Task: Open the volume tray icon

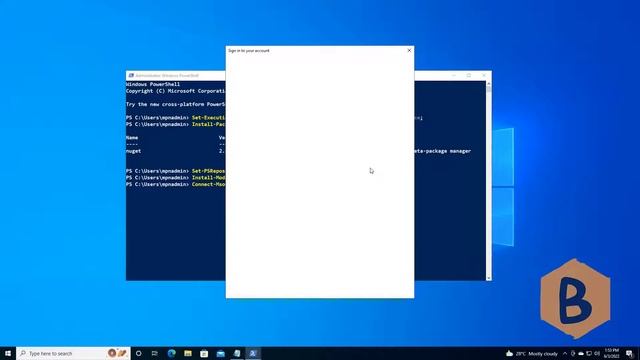Action: (597, 353)
